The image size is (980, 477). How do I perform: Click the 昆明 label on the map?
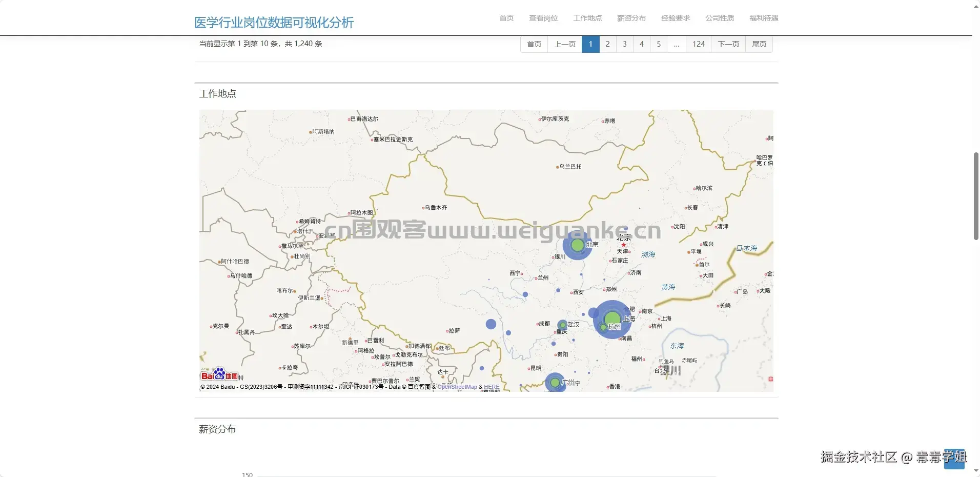pos(536,368)
